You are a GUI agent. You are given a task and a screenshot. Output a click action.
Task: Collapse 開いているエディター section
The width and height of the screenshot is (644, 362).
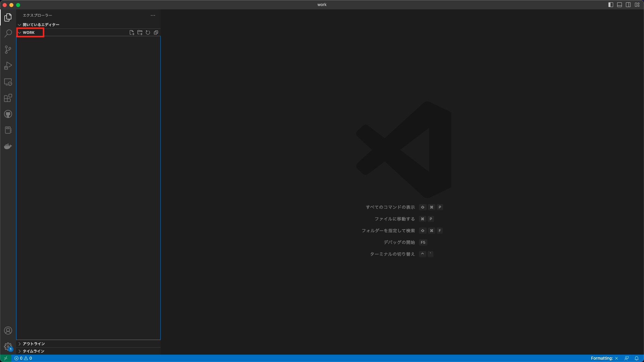19,24
